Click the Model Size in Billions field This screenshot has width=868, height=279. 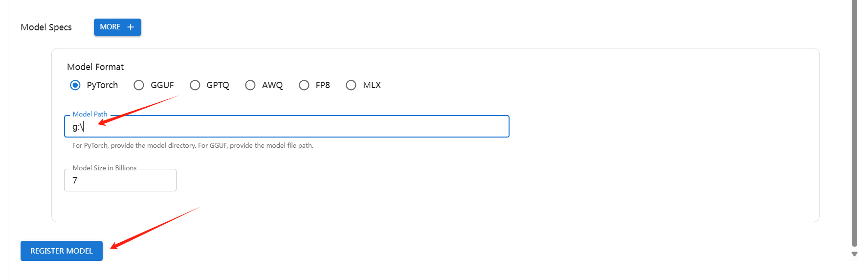coord(120,180)
